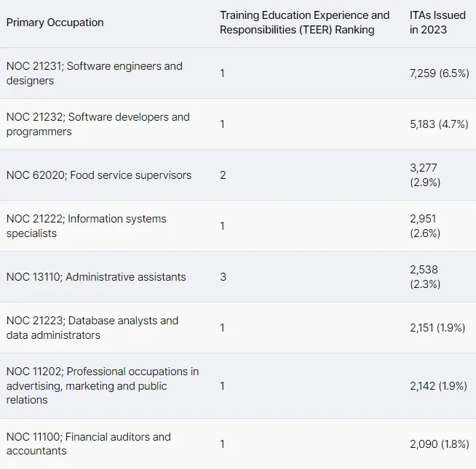The height and width of the screenshot is (469, 476).
Task: Click the 2,951 (2.6%) ITAs value
Action: coord(425,226)
